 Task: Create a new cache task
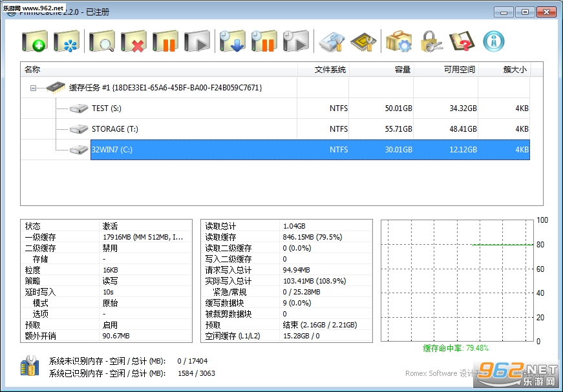pos(36,40)
